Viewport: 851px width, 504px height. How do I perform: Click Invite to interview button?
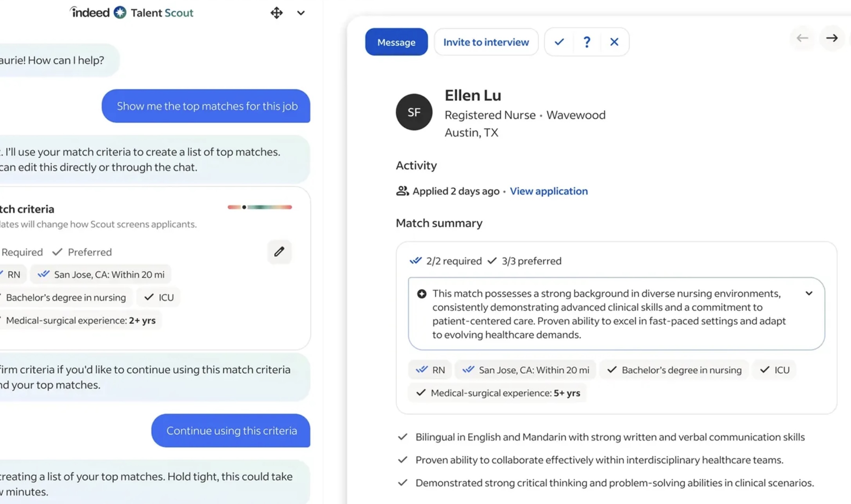(x=486, y=42)
